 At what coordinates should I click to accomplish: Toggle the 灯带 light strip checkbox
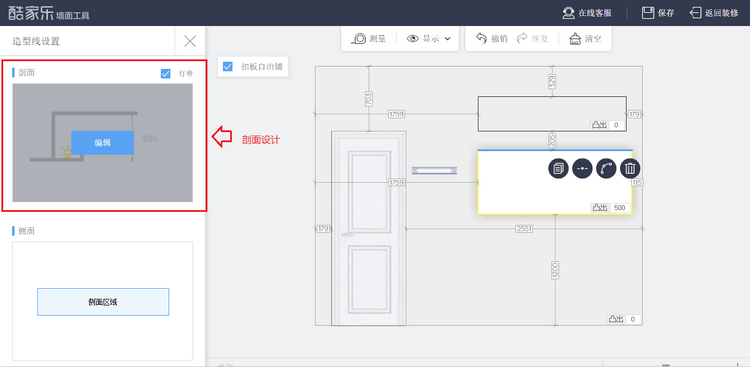coord(165,74)
